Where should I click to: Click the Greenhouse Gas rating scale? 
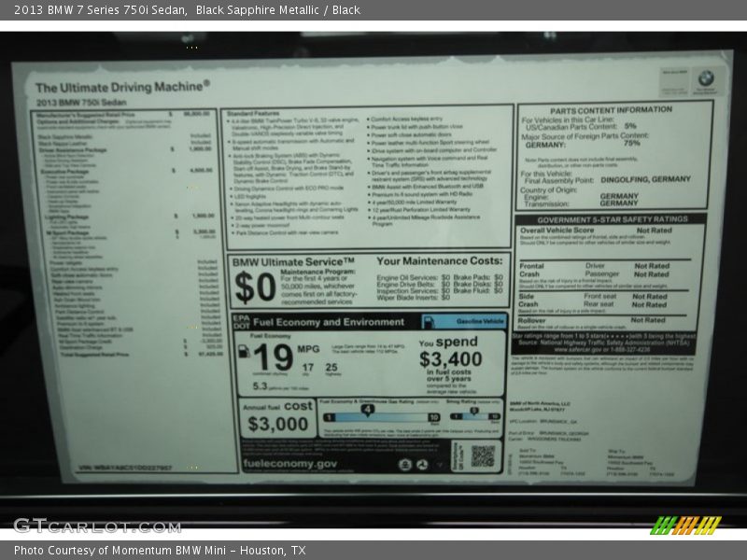pyautogui.click(x=381, y=418)
